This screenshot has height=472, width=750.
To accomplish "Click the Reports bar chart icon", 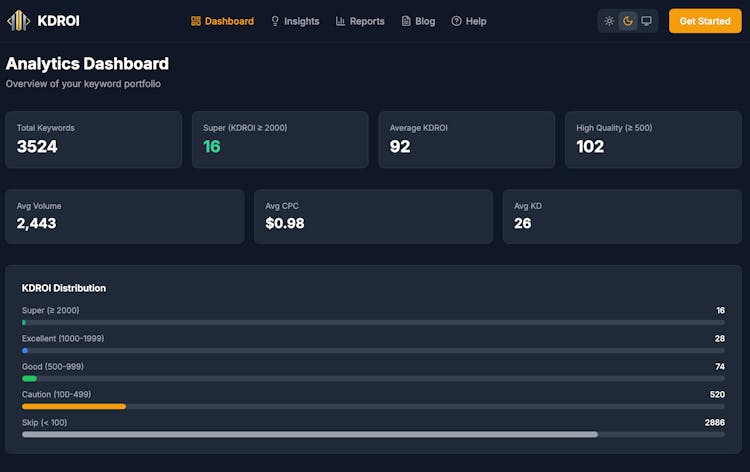I will [x=341, y=21].
